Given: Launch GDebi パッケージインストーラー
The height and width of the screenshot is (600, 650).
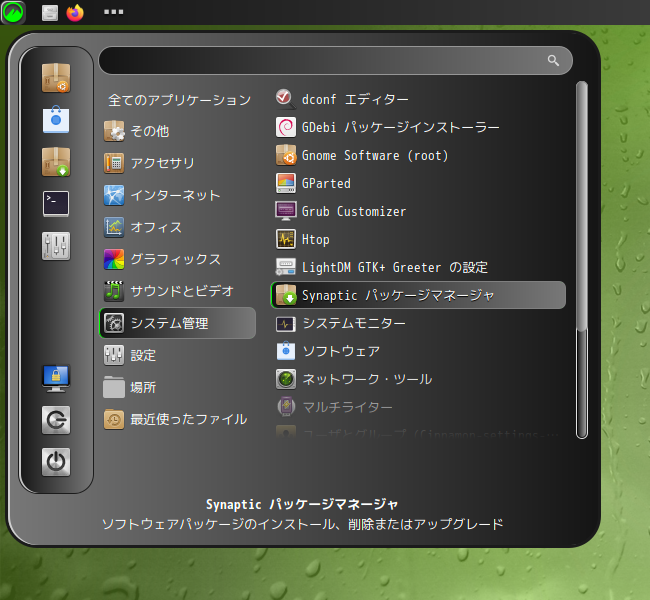Looking at the screenshot, I should [x=418, y=127].
